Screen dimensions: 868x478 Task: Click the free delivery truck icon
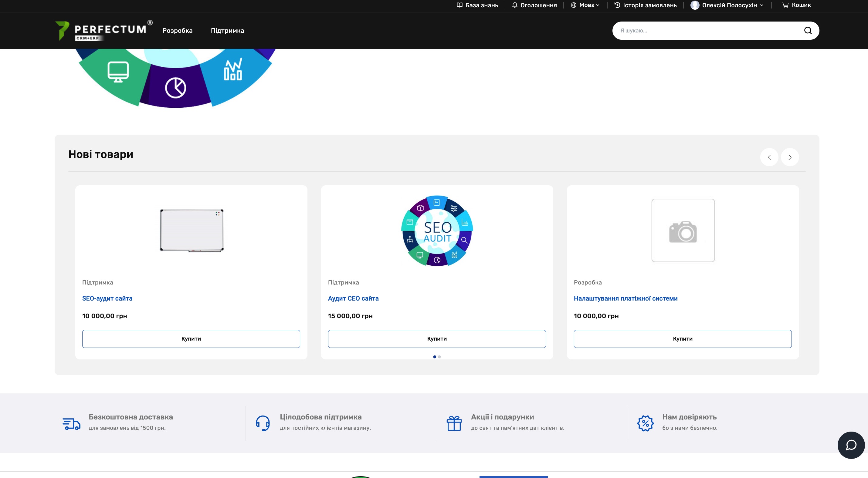pos(71,423)
